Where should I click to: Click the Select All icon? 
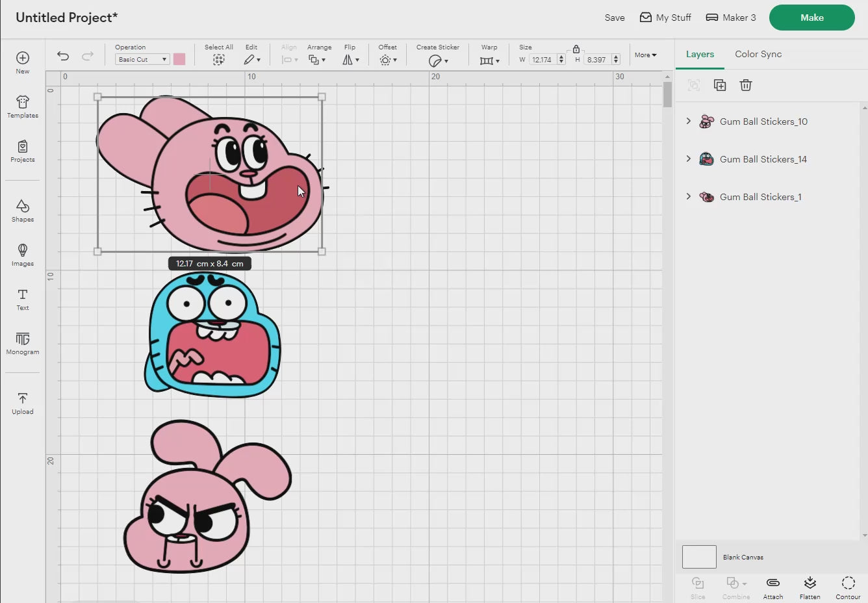[x=219, y=60]
